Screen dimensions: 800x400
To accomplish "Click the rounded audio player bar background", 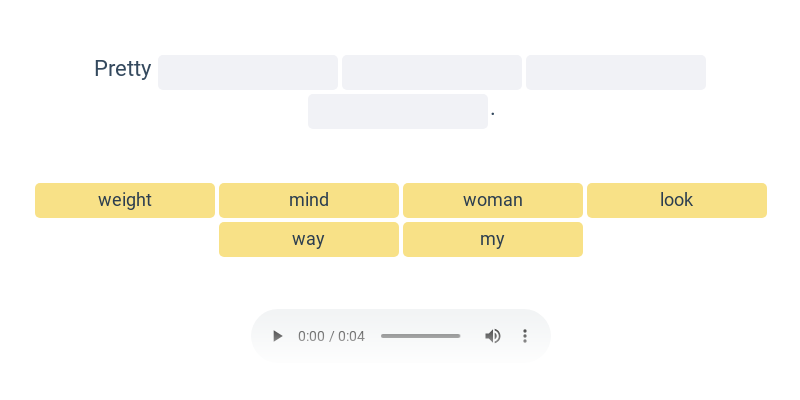I will click(x=401, y=336).
